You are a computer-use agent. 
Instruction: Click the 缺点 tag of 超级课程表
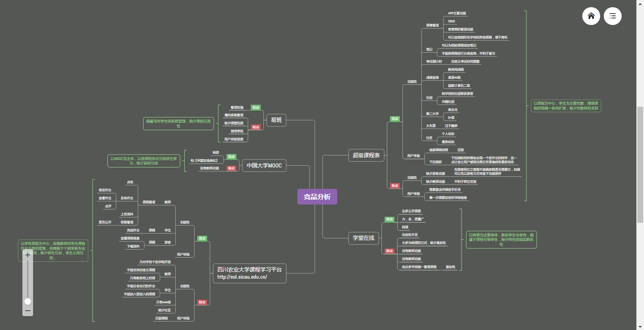pos(395,185)
